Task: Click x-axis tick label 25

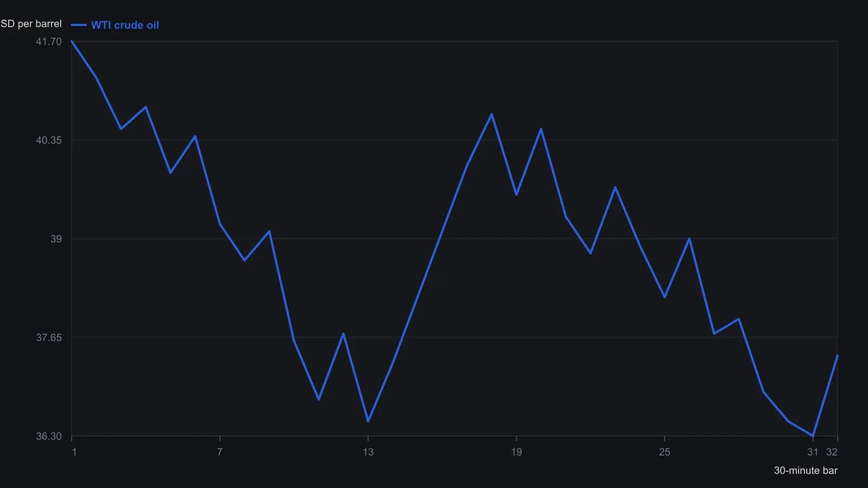Action: point(665,452)
